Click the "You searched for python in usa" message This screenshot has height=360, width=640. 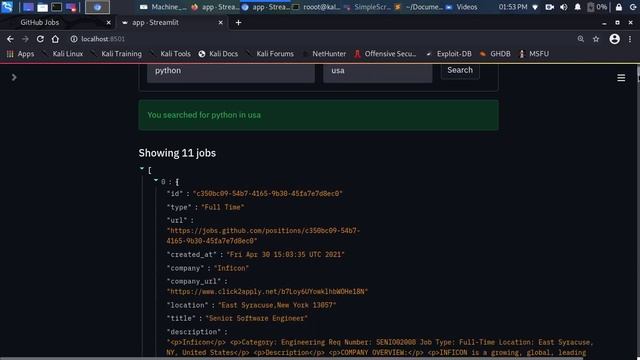(x=204, y=115)
